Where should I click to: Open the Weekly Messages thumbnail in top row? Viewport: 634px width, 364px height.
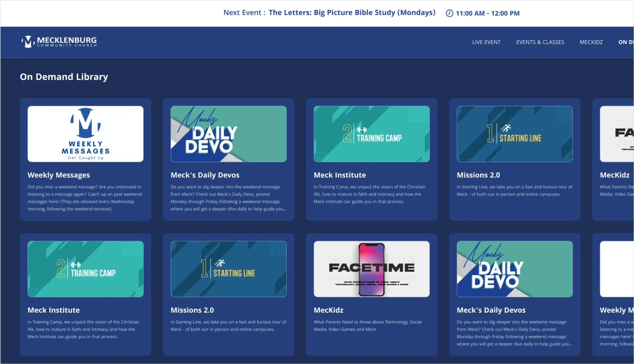(x=85, y=134)
